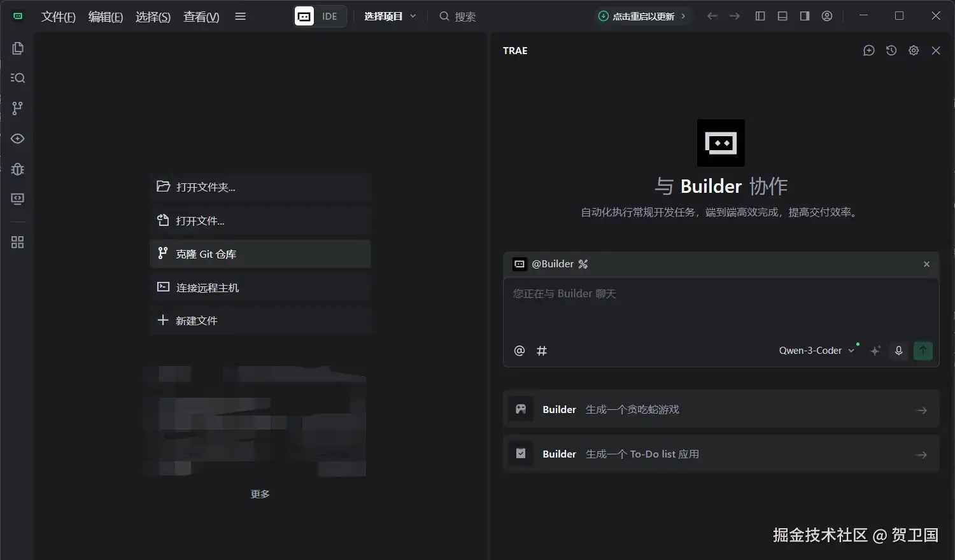Open the 编辑(E) menu

[x=106, y=17]
